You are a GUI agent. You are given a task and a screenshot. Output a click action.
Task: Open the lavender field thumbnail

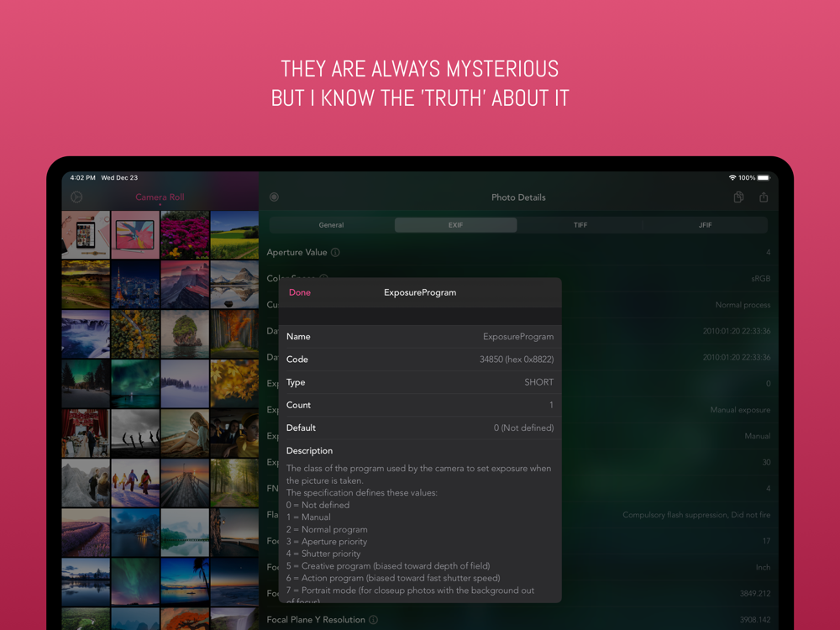point(86,533)
